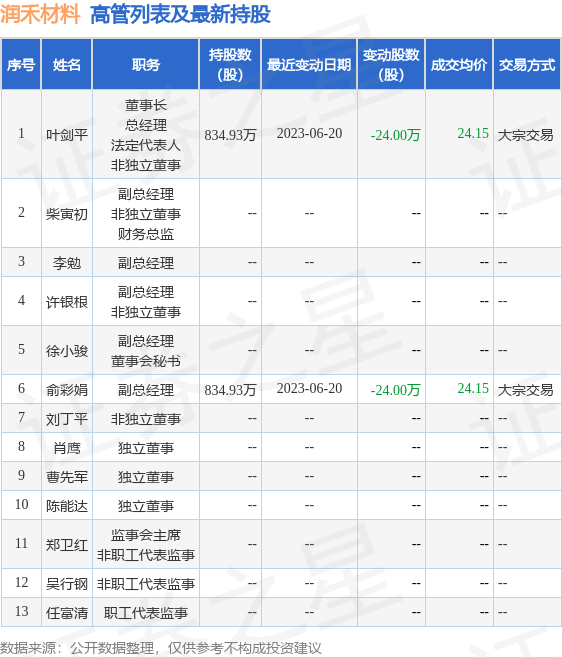
Task: Click the 数据来源 disclaimer footer
Action: [x=161, y=648]
